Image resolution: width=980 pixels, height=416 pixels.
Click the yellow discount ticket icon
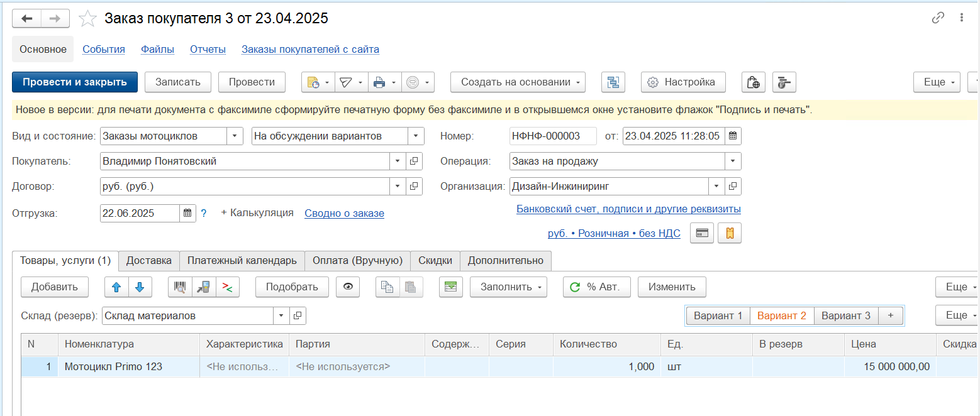click(730, 233)
